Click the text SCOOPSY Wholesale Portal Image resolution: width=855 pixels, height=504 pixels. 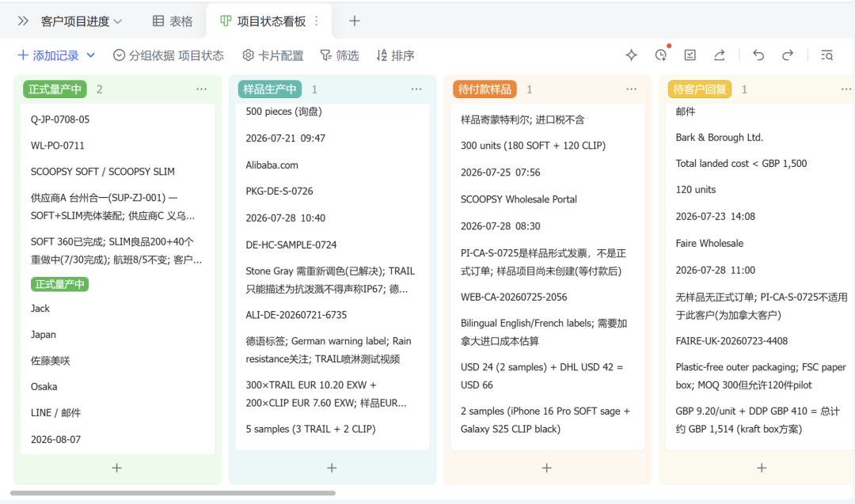coord(519,199)
